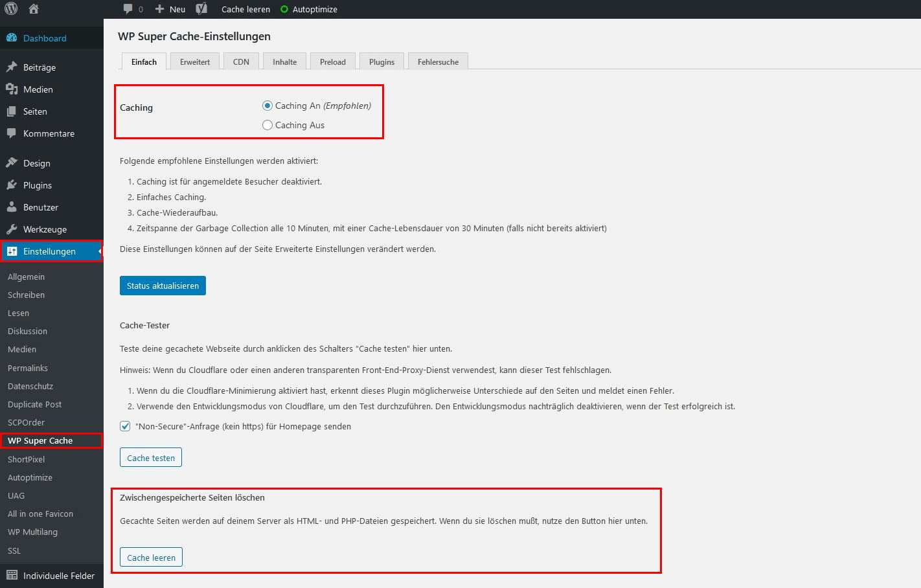Visit site via the home icon
Image resolution: width=921 pixels, height=588 pixels.
(x=34, y=9)
